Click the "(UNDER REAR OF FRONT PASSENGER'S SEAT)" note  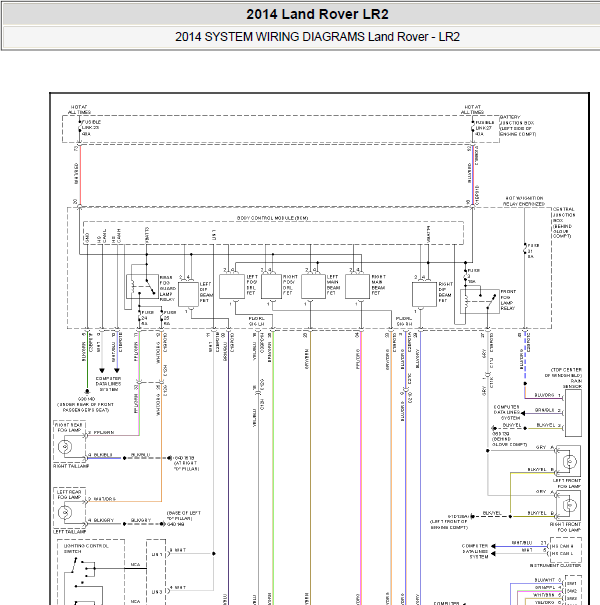tap(86, 407)
